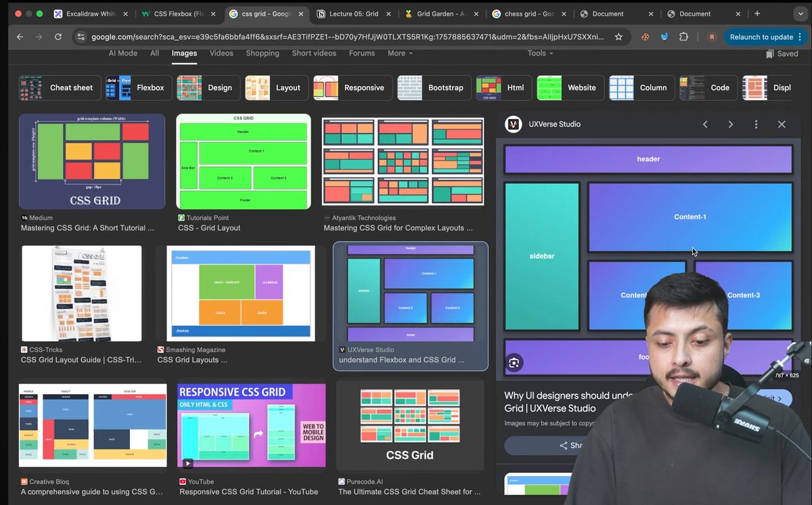Image resolution: width=812 pixels, height=505 pixels.
Task: Filter images by Cheat sheet chip
Action: [x=60, y=88]
